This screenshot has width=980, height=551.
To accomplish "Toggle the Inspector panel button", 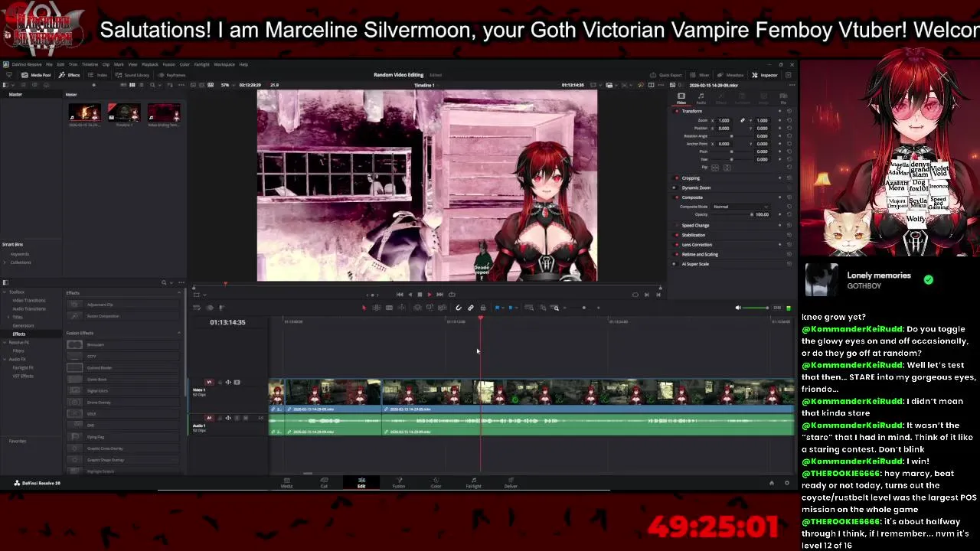I will click(x=765, y=75).
